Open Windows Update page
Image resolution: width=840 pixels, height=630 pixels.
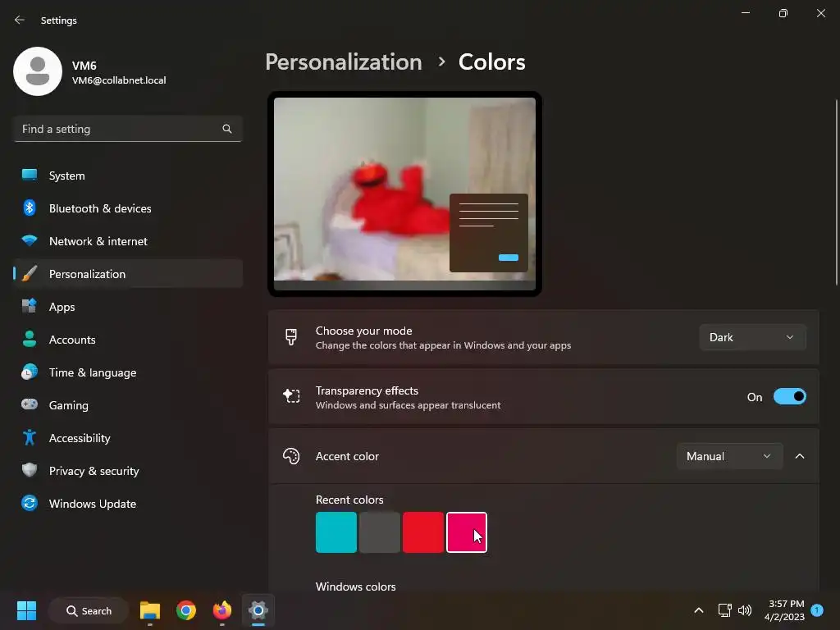[x=128, y=504]
